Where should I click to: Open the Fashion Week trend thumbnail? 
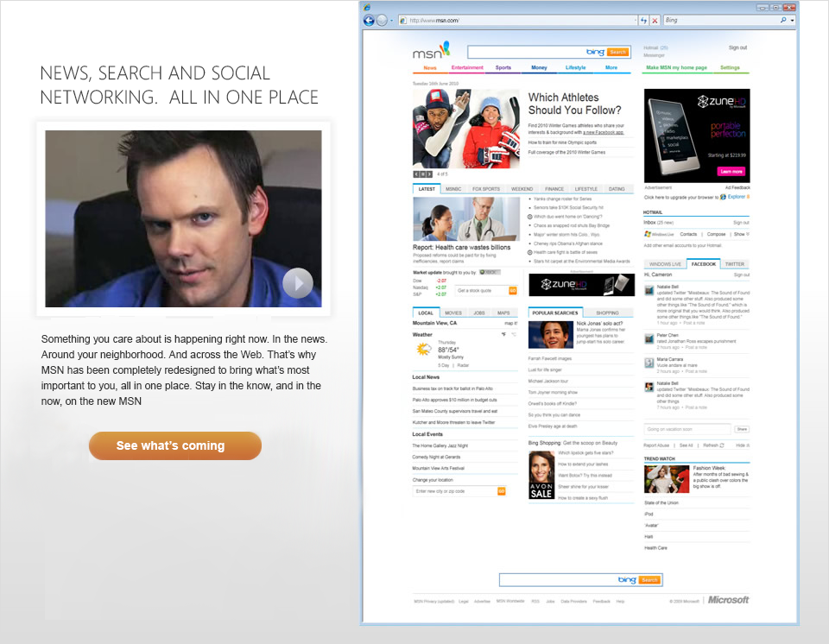(x=666, y=479)
